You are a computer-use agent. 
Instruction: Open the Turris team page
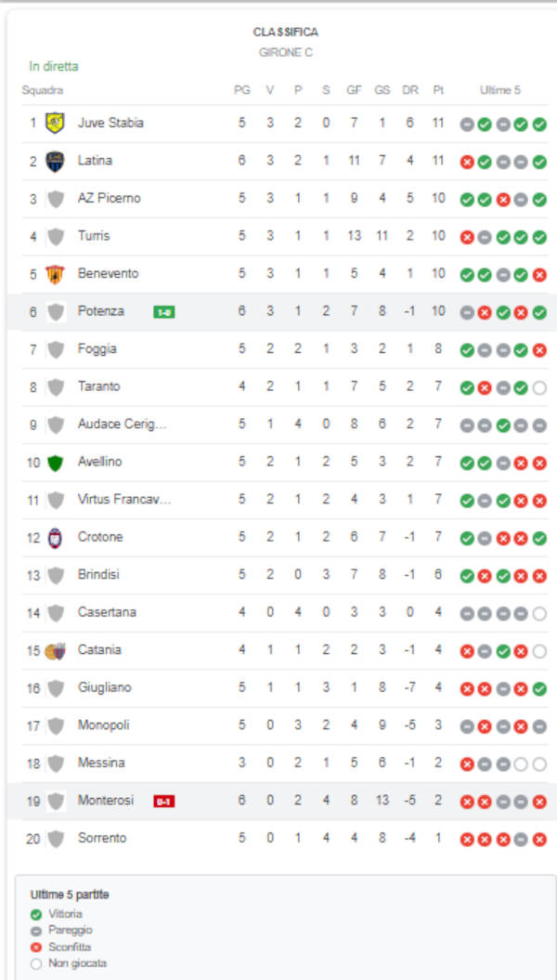(x=94, y=236)
